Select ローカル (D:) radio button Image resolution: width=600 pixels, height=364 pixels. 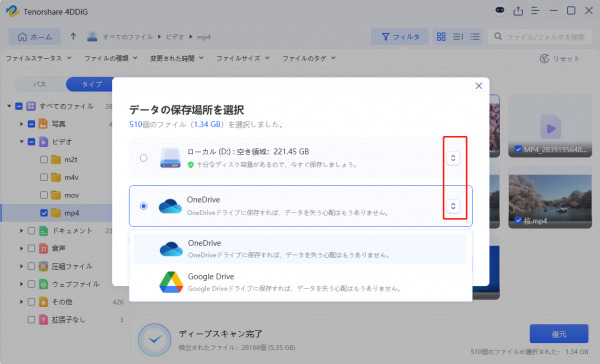pyautogui.click(x=143, y=158)
